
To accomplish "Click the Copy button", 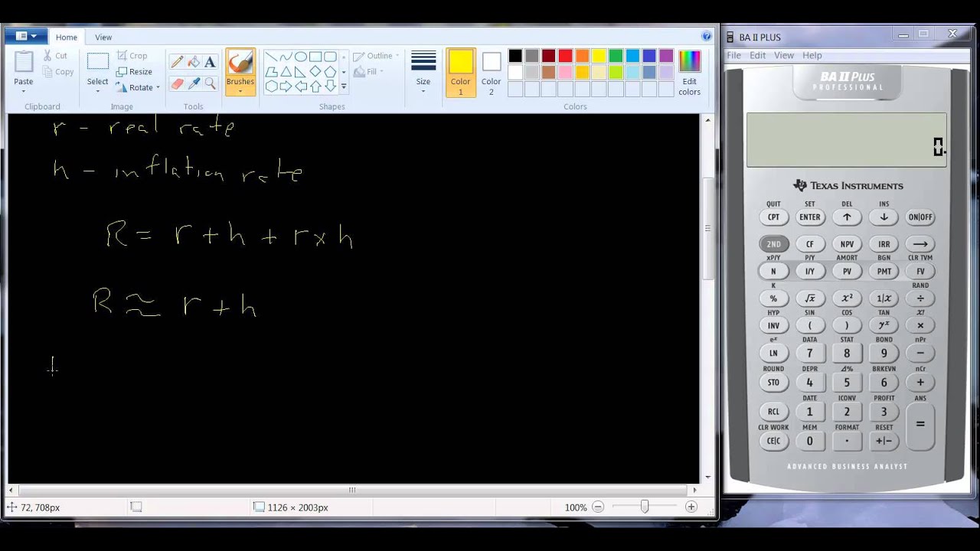I will click(x=58, y=72).
